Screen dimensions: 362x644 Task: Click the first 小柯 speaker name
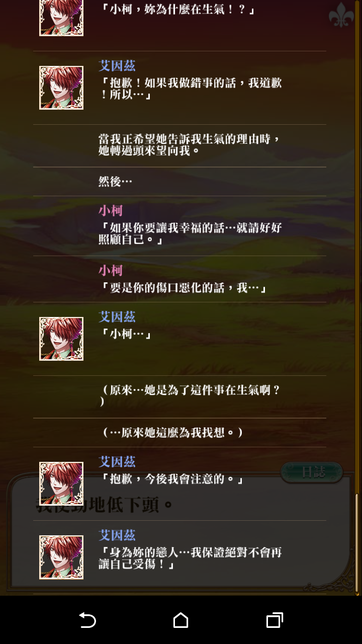pyautogui.click(x=111, y=210)
